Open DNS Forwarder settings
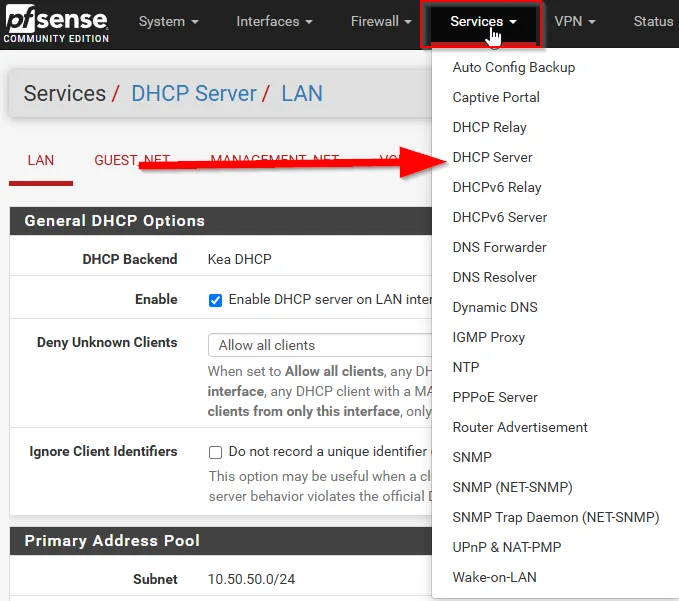 coord(499,247)
